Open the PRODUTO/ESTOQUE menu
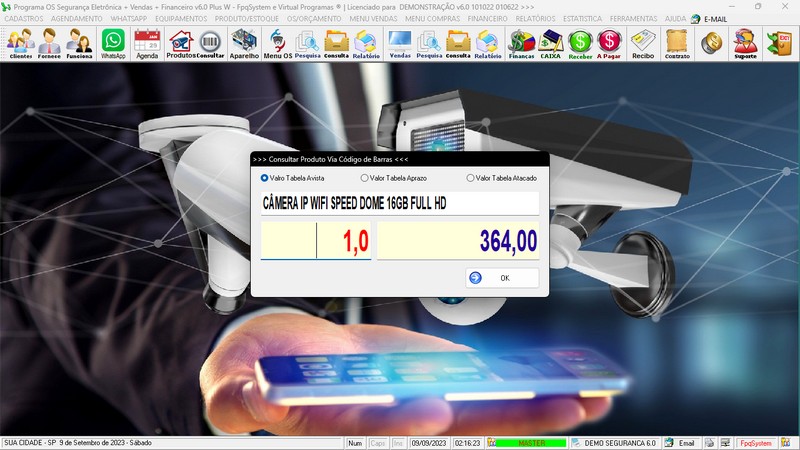This screenshot has height=450, width=800. [x=246, y=18]
